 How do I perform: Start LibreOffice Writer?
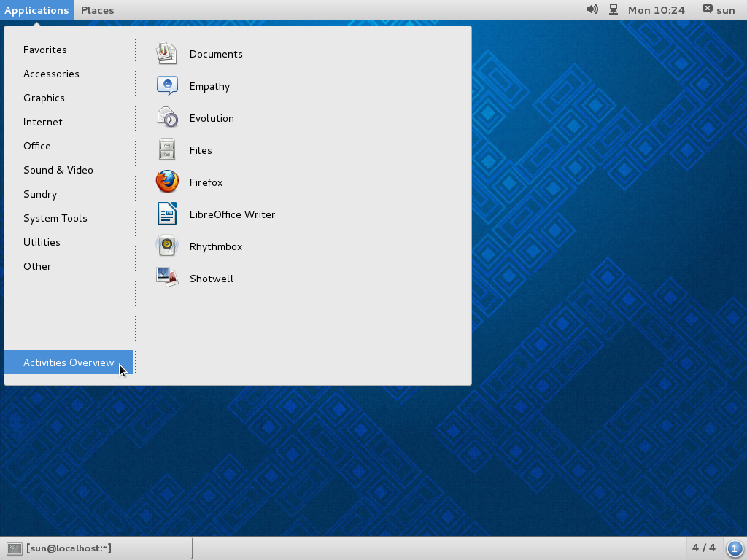click(x=232, y=214)
